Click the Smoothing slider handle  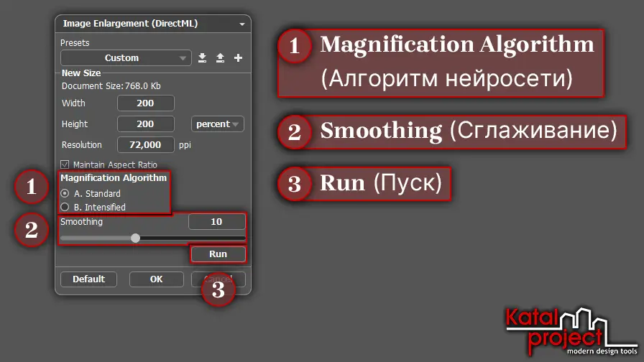[135, 238]
